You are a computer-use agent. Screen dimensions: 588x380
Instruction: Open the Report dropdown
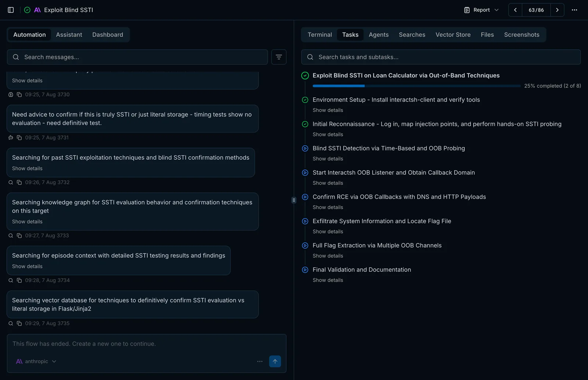[x=481, y=10]
